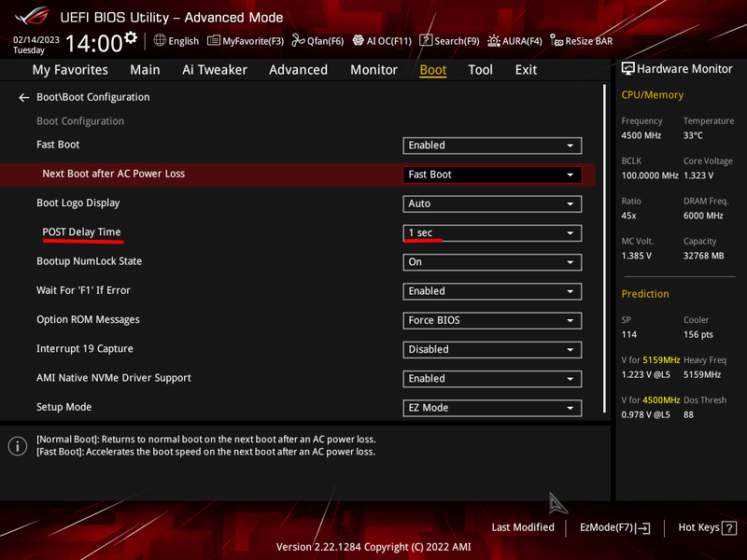747x560 pixels.
Task: Select the Boot Logo Display label
Action: coord(78,203)
